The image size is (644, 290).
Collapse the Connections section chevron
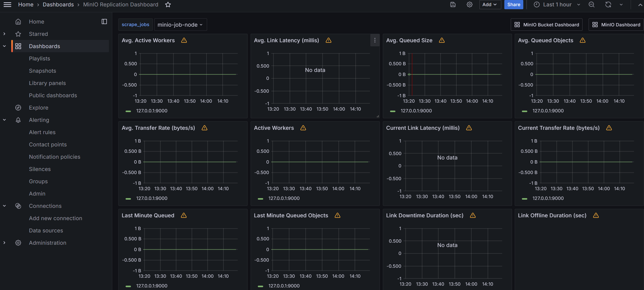(x=4, y=206)
